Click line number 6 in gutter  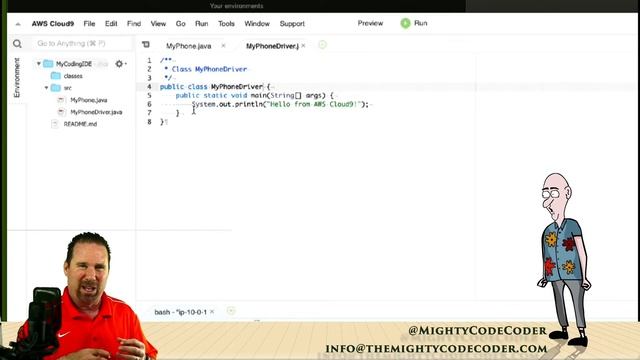pyautogui.click(x=149, y=104)
